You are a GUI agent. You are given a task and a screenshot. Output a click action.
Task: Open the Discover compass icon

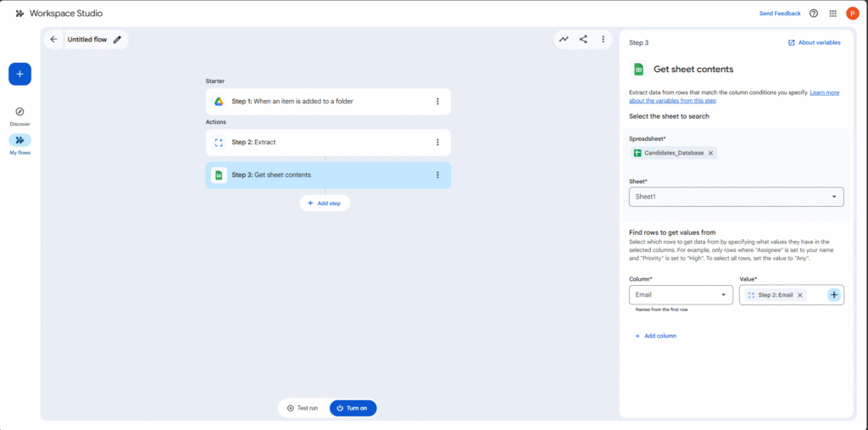[x=20, y=112]
